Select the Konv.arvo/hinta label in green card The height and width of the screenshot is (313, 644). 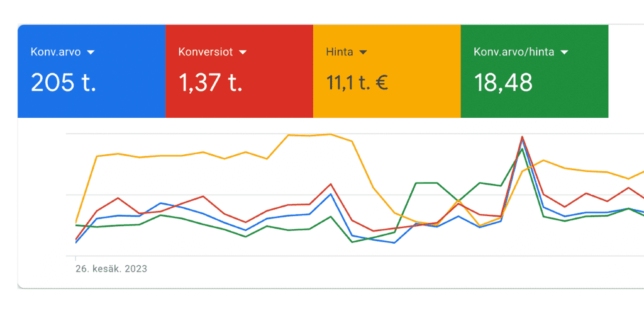(514, 52)
